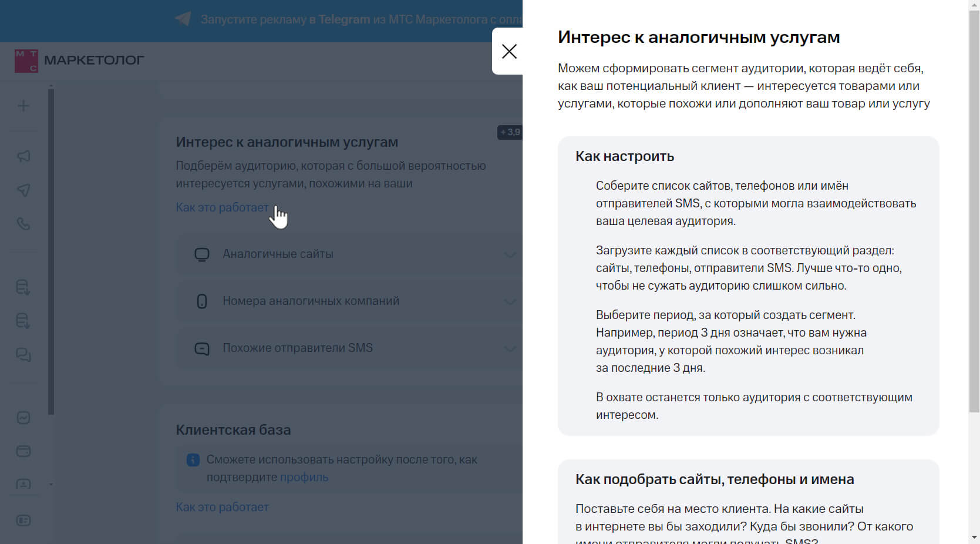This screenshot has width=980, height=544.
Task: Open 'Как это работает' link under Клиентская база
Action: coord(223,507)
